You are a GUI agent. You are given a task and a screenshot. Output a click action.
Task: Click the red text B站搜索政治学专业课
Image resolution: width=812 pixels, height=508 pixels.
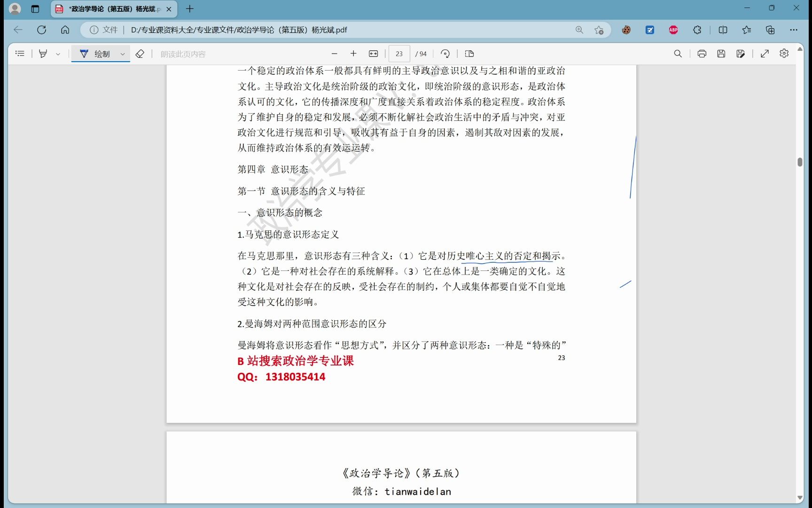[x=296, y=361]
